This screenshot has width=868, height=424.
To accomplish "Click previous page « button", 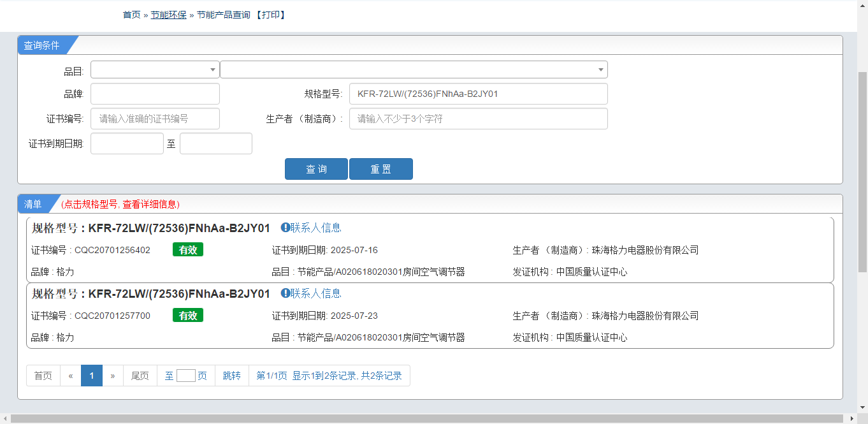I will pyautogui.click(x=71, y=376).
